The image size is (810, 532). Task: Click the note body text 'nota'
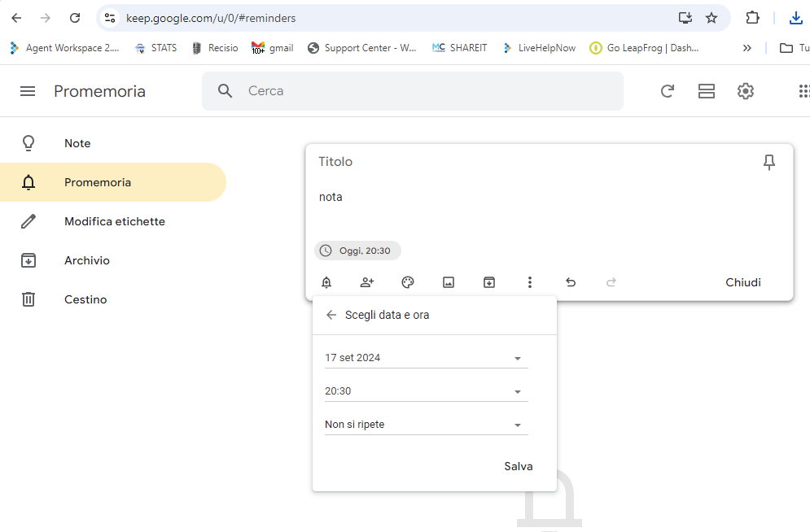point(331,197)
